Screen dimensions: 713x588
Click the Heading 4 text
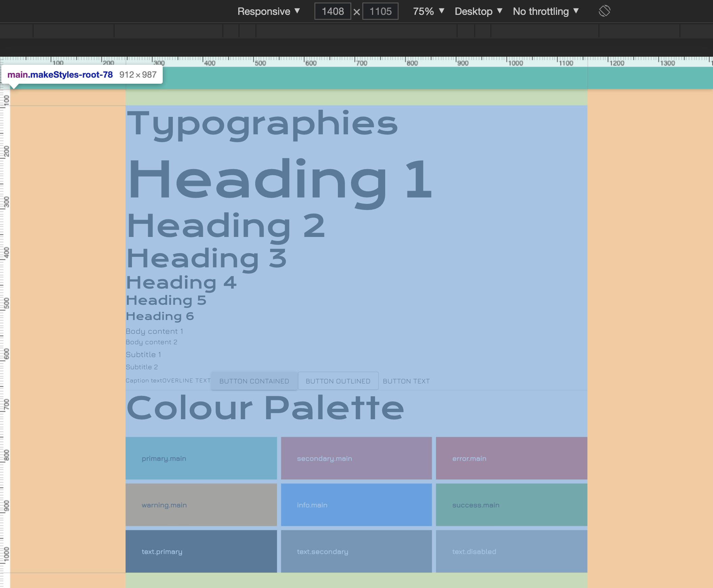coord(181,283)
